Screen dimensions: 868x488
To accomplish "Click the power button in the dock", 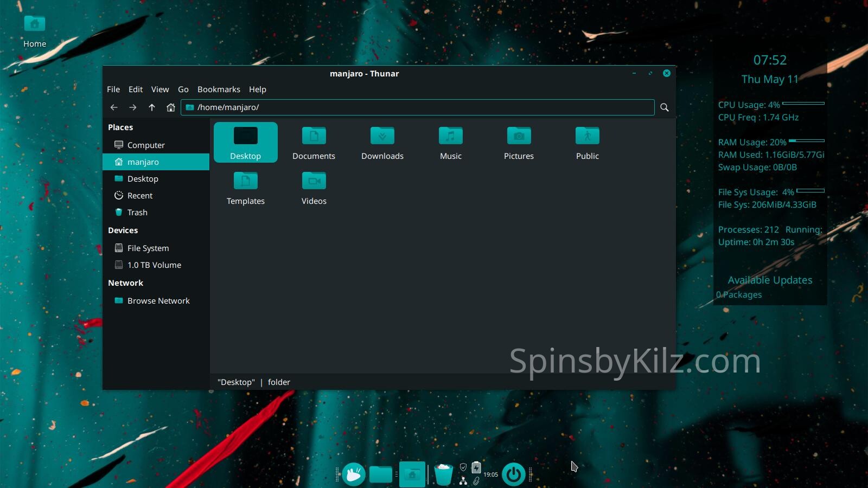I will tap(513, 474).
